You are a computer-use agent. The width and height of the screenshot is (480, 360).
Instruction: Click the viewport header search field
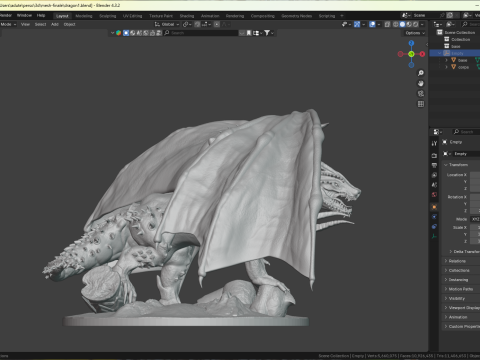[x=200, y=33]
